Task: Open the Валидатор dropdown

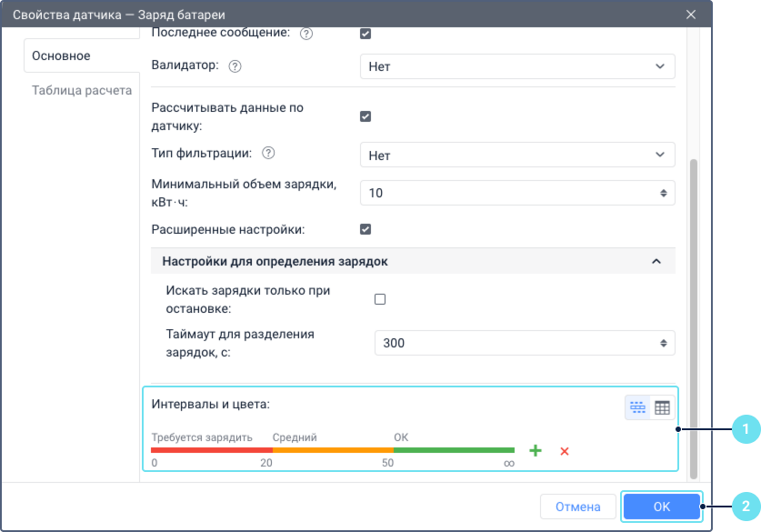Action: 517,66
